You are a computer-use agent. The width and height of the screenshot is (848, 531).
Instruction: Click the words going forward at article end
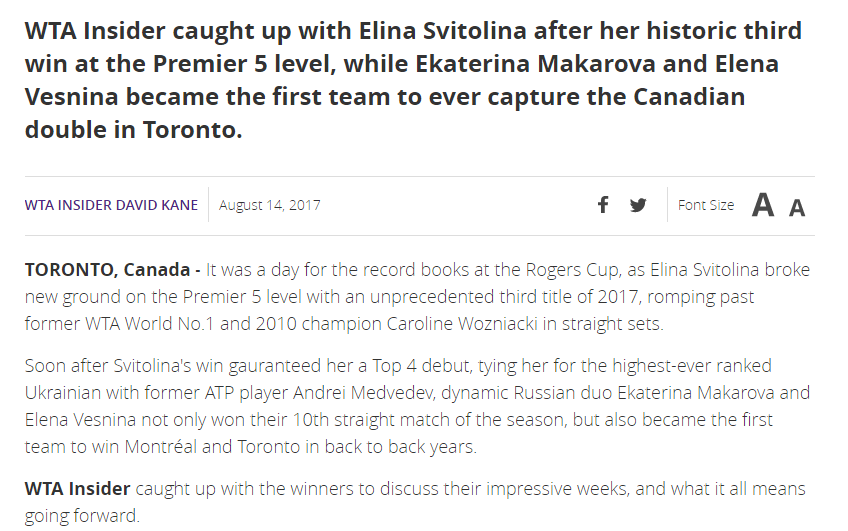[82, 516]
